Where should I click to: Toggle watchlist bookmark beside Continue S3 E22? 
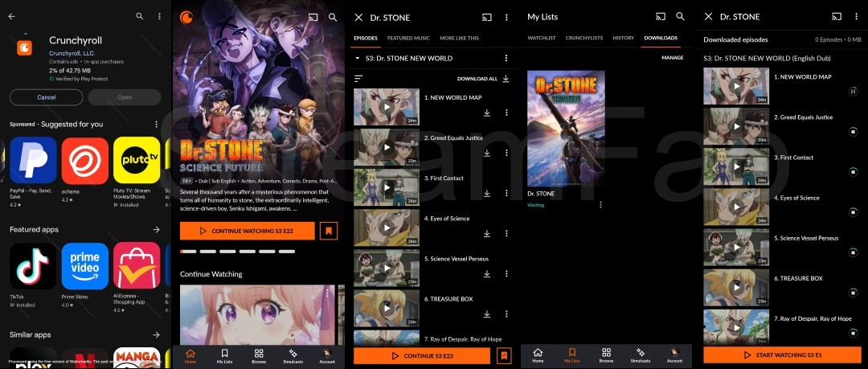click(x=504, y=355)
